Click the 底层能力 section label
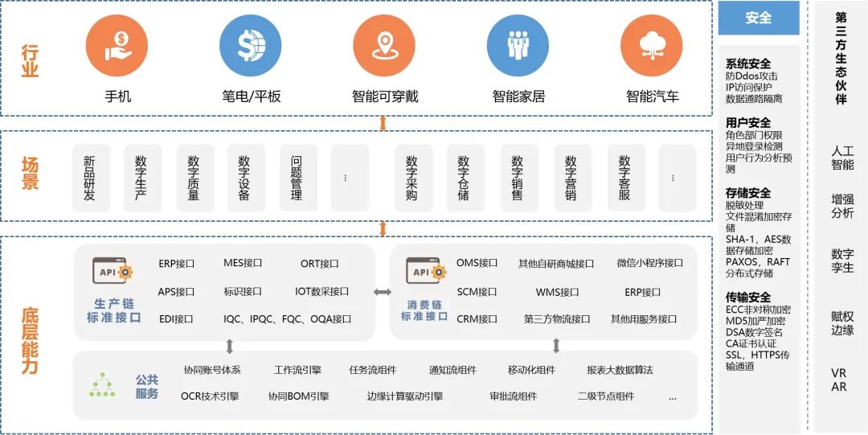 (x=30, y=340)
